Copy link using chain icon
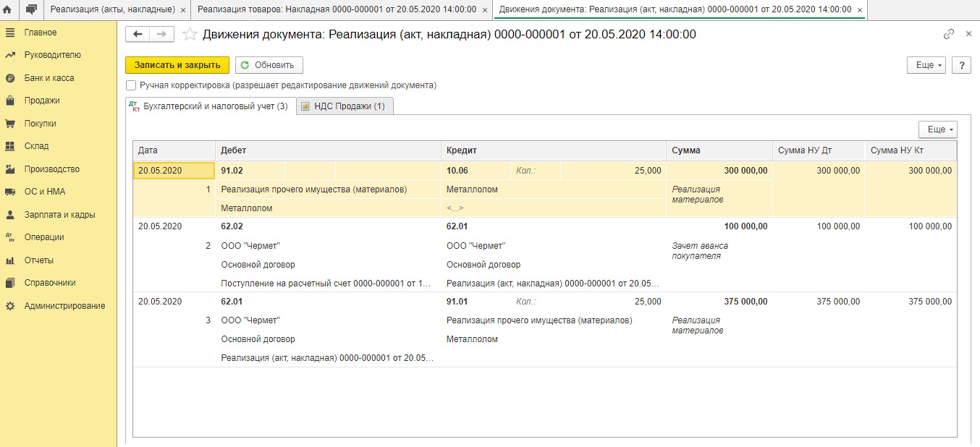Screen dimensions: 980x447 click(x=949, y=34)
